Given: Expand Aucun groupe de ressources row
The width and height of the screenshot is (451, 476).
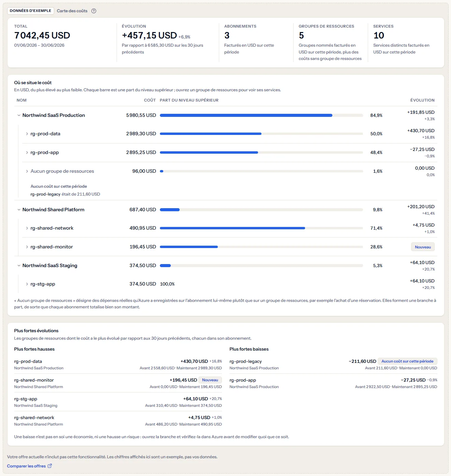Looking at the screenshot, I should [27, 171].
